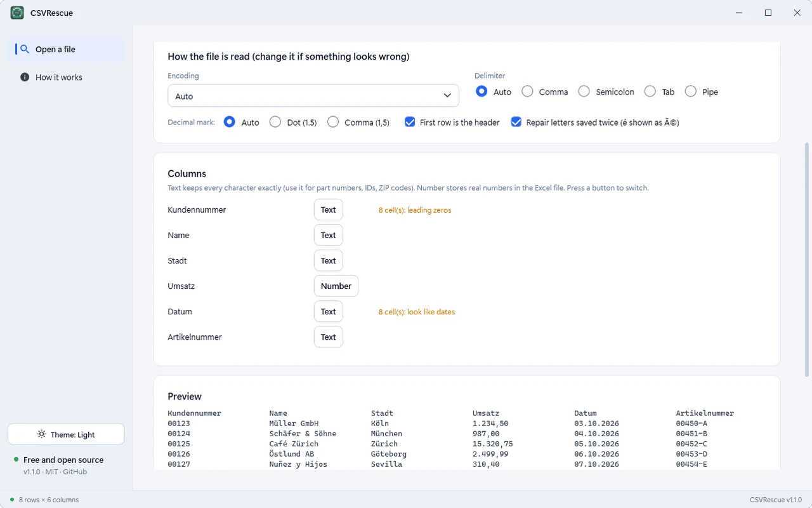Expand the Encoding dropdown
The width and height of the screenshot is (812, 508).
coord(313,96)
